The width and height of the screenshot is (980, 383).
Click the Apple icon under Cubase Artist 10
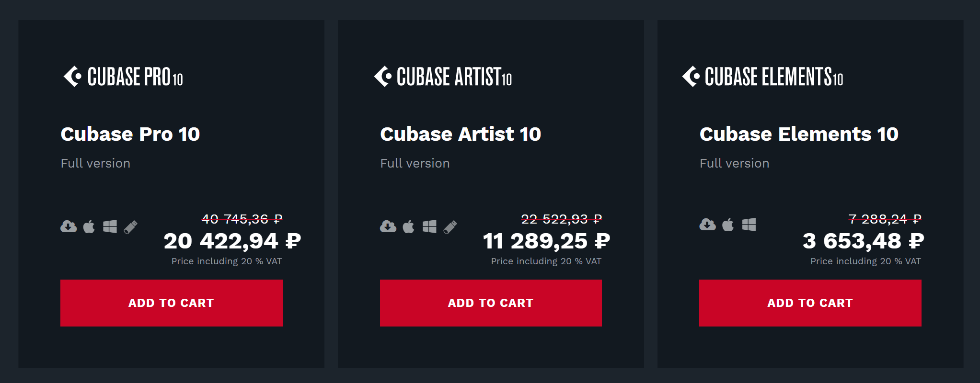pyautogui.click(x=408, y=226)
